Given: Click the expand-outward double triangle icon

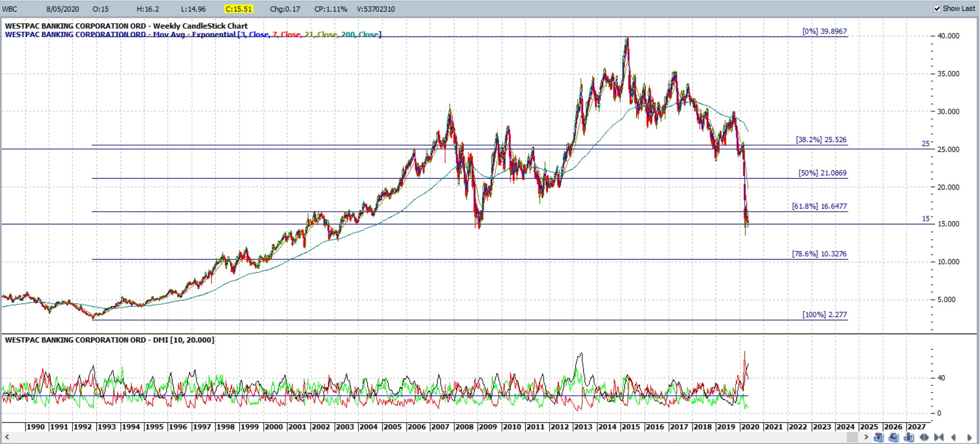Looking at the screenshot, I should 924,437.
